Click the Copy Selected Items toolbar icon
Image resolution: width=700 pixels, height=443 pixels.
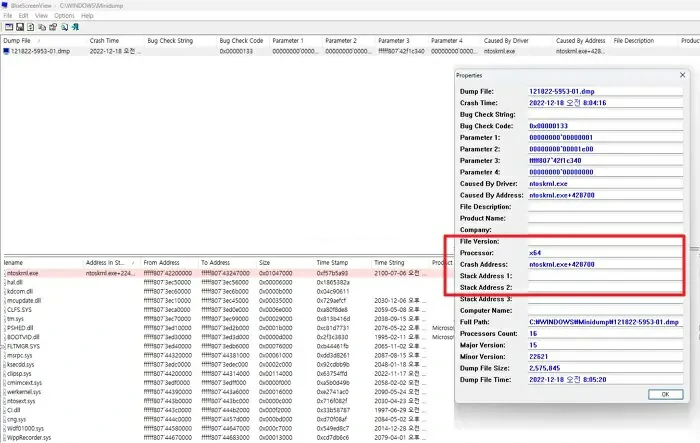coord(44,28)
